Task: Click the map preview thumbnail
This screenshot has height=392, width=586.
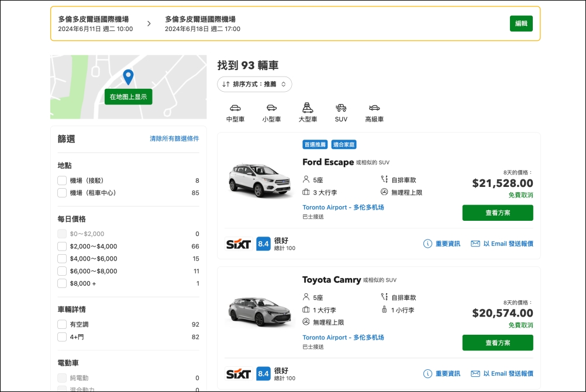Action: tap(128, 87)
